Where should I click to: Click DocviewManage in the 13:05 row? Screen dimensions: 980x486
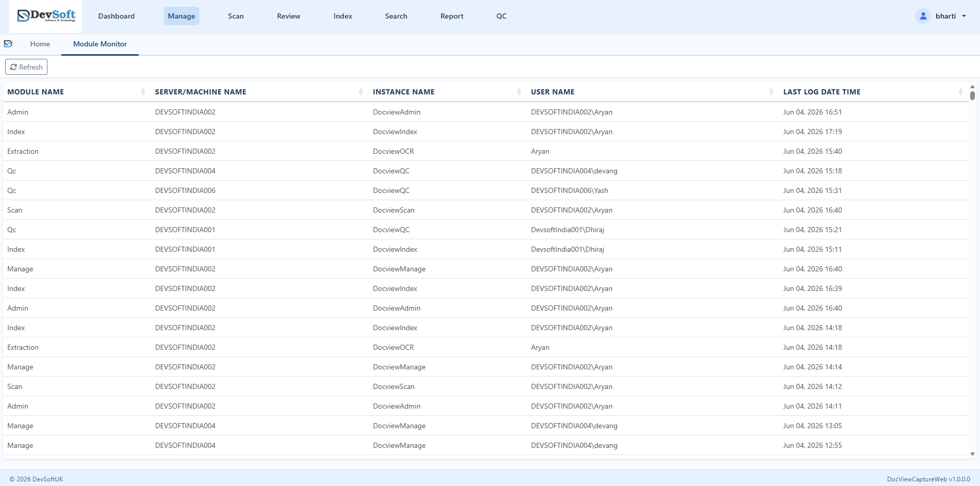[400, 426]
